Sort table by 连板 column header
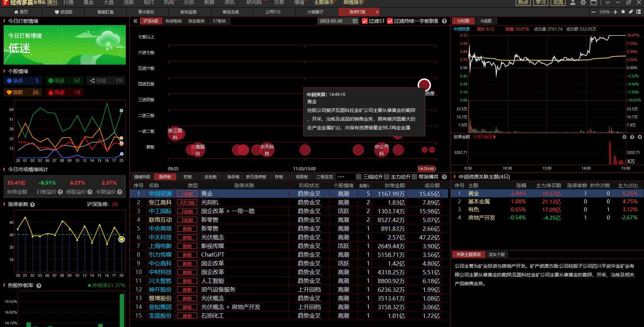Screen dimensions: 644x327 click(364, 186)
